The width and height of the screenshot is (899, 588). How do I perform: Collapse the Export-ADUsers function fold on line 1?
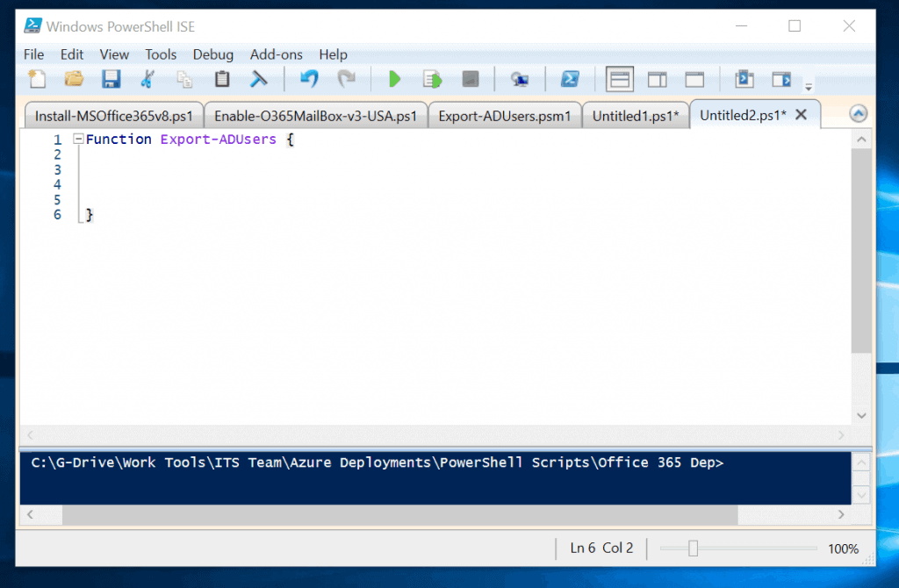click(79, 139)
